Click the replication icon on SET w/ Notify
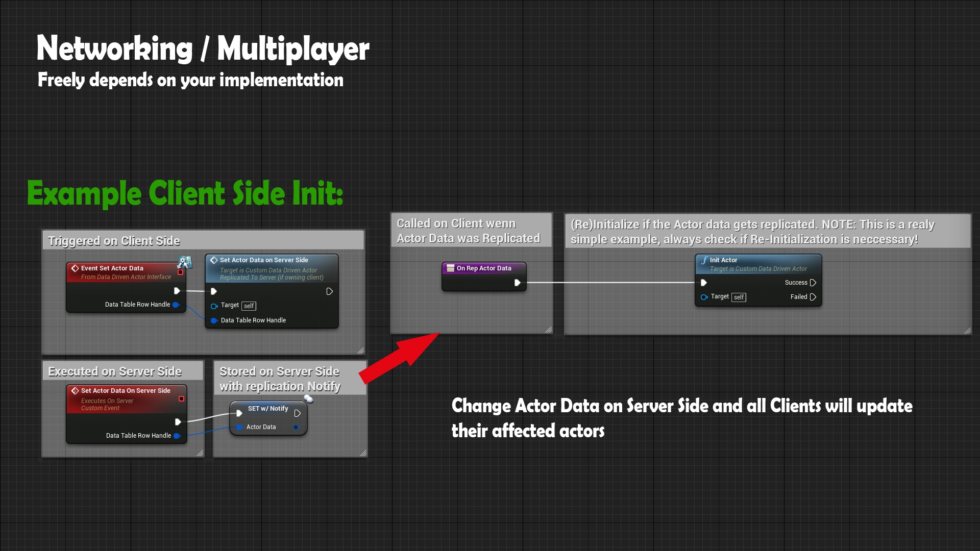 [308, 399]
